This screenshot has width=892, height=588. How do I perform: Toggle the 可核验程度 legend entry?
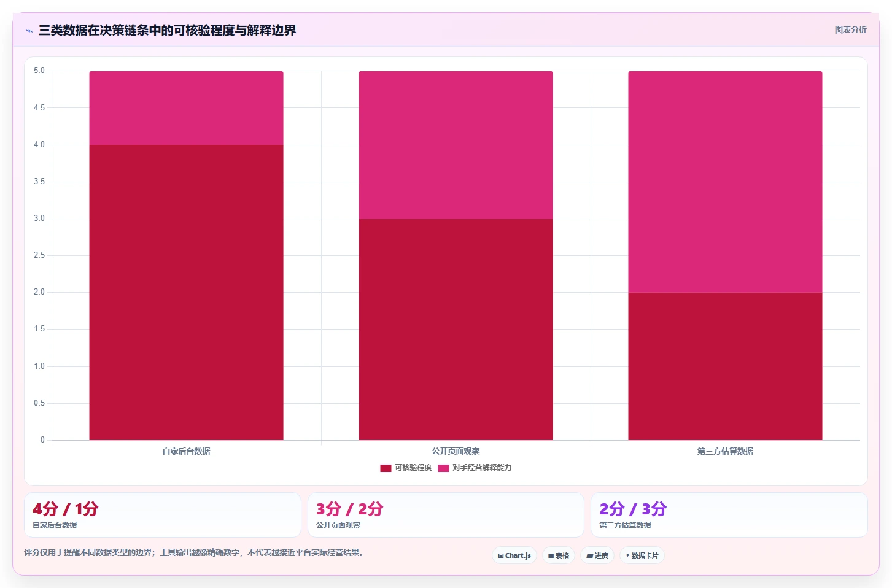406,468
